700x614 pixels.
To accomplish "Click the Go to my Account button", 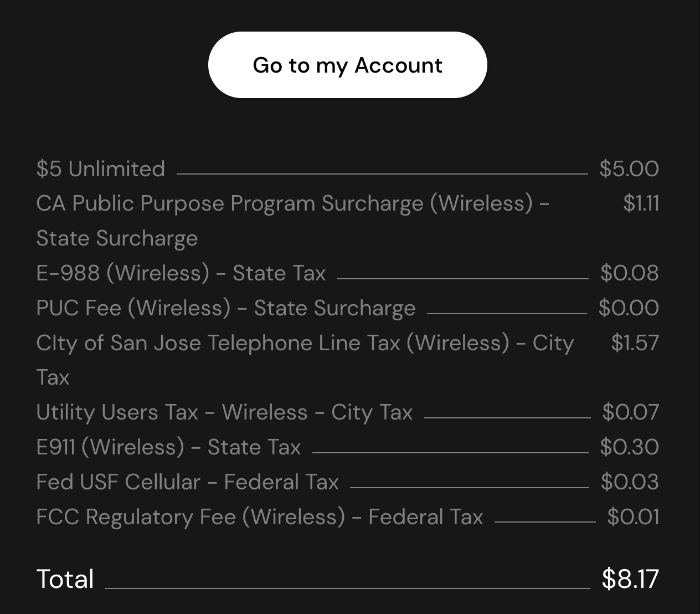I will pos(347,65).
